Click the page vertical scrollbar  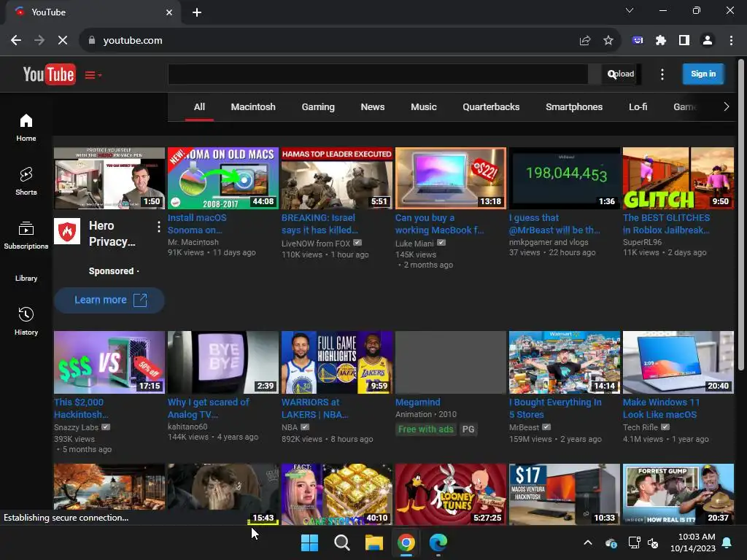tap(741, 214)
